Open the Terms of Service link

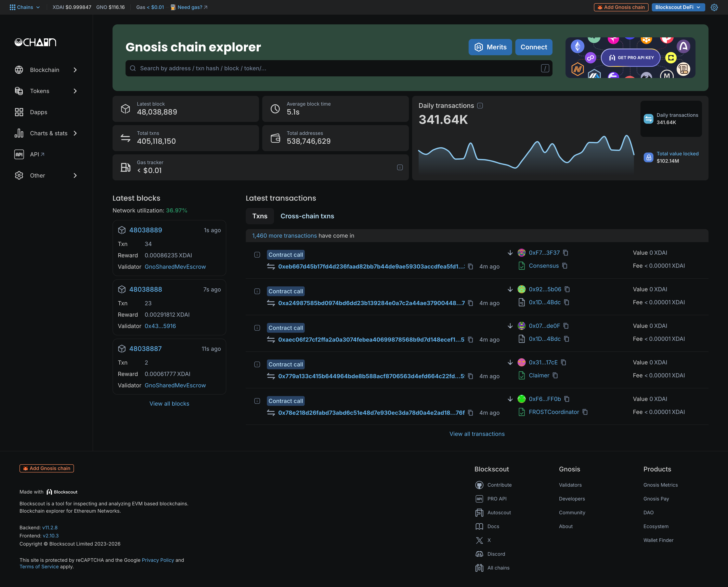39,567
